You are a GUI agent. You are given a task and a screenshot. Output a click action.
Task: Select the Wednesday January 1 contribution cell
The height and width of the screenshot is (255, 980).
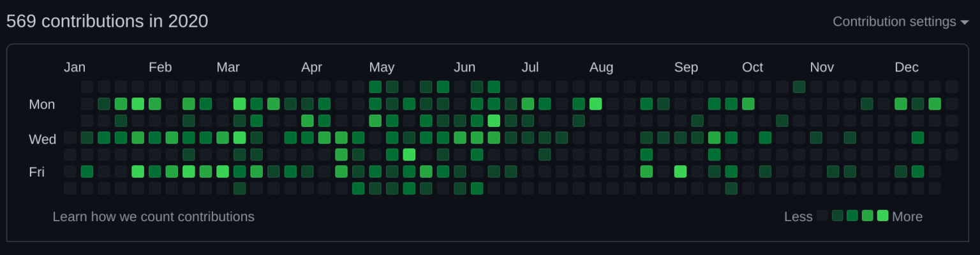click(70, 138)
